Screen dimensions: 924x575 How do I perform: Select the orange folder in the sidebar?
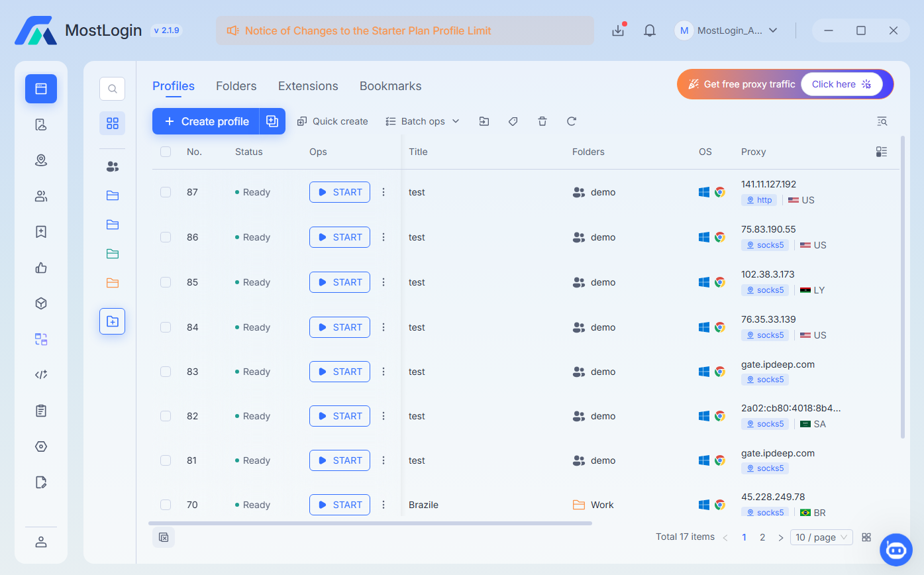[113, 283]
